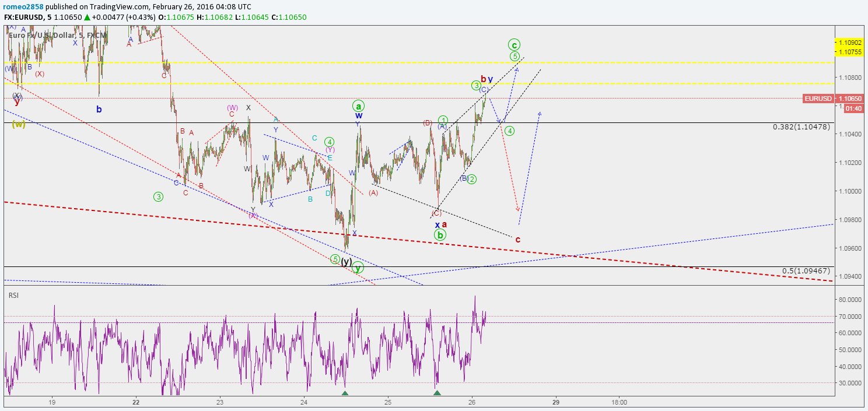Click date 29 on the time axis
Viewport: 868px width, 411px height.
click(556, 402)
